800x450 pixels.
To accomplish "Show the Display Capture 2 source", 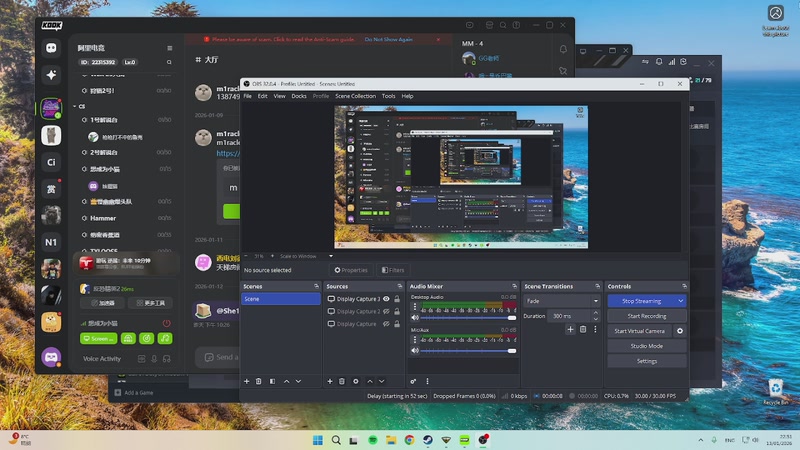I will (386, 311).
